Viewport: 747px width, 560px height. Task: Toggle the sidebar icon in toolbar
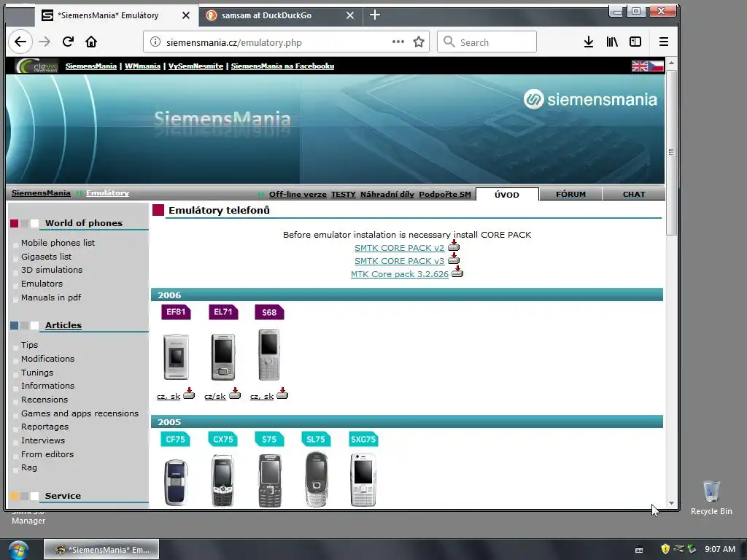(x=635, y=42)
